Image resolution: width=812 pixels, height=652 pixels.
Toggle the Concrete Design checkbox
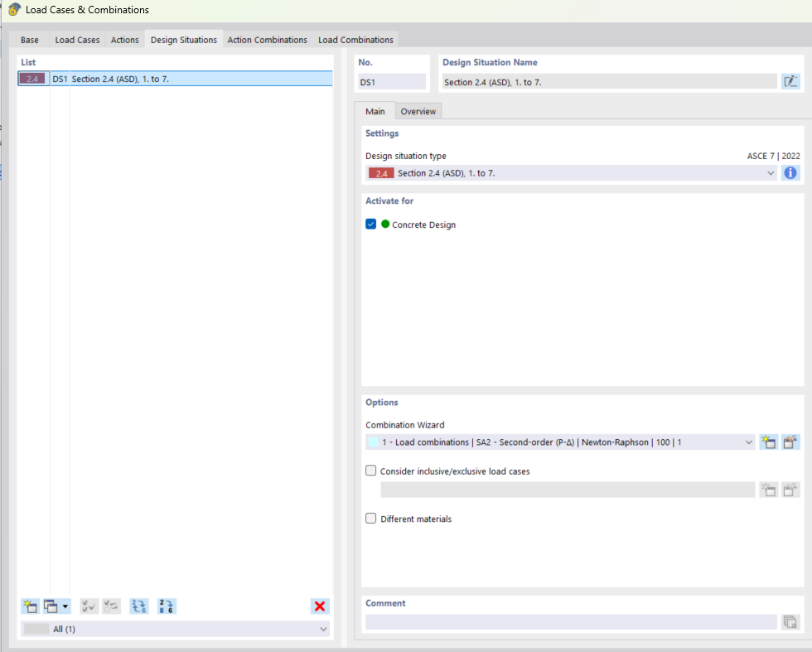[x=371, y=224]
